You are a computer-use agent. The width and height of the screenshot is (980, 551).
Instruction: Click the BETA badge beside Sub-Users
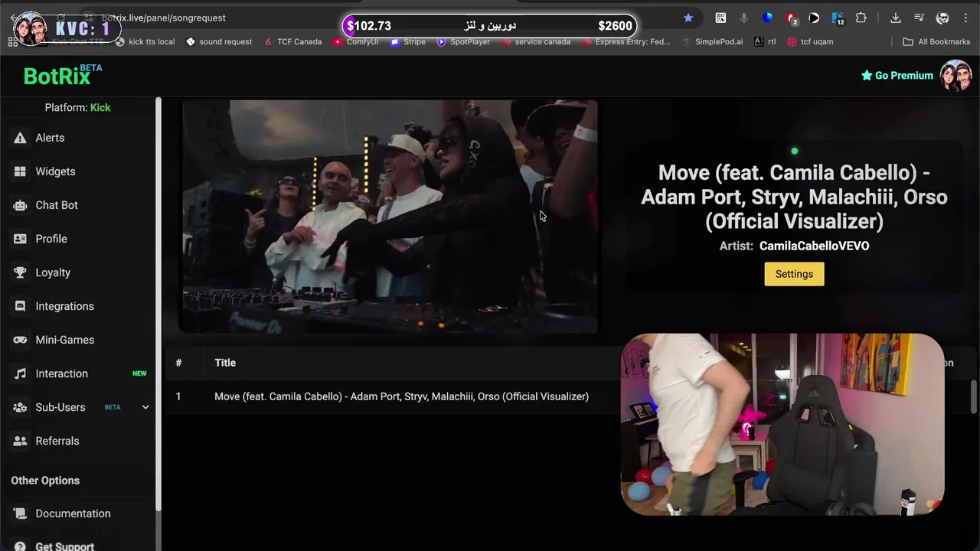[x=113, y=407]
